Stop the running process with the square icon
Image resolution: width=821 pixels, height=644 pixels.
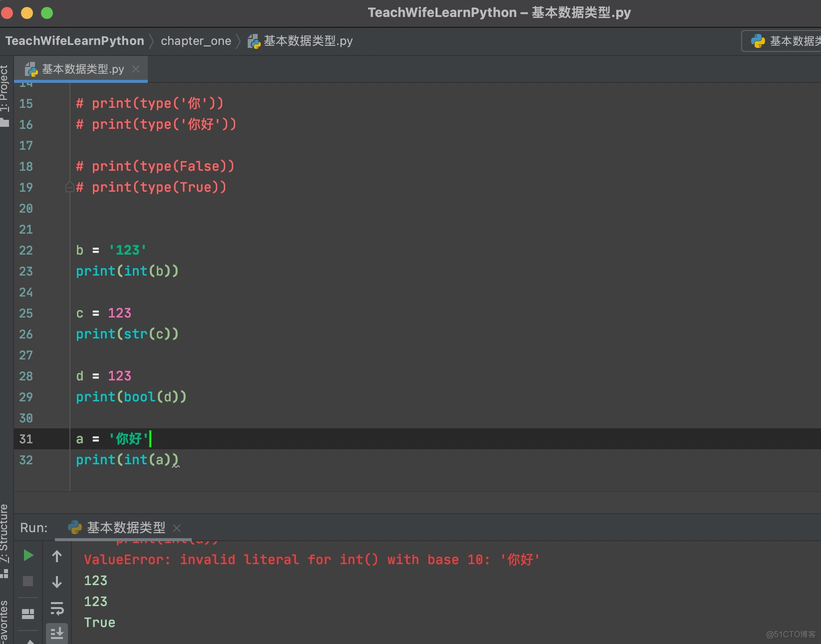point(28,581)
